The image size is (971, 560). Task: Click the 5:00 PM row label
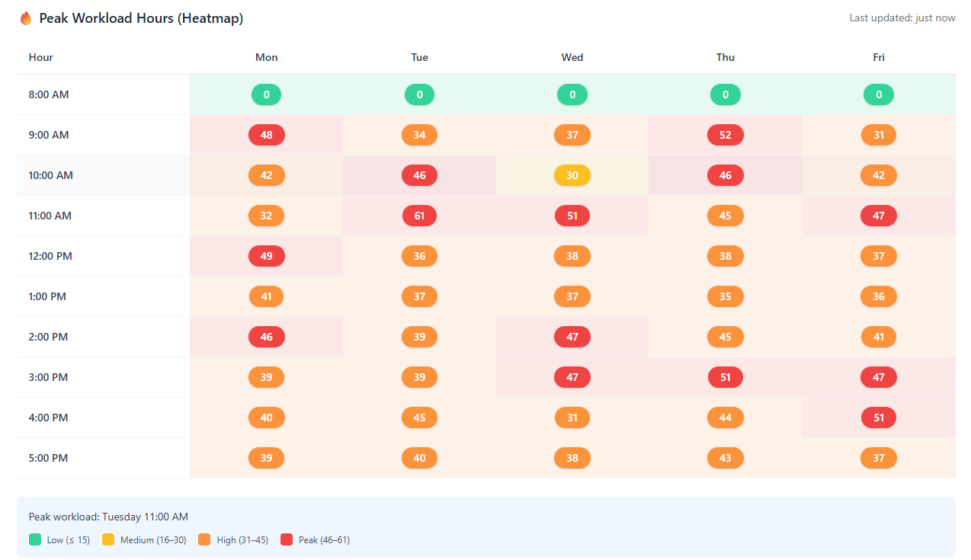[48, 458]
